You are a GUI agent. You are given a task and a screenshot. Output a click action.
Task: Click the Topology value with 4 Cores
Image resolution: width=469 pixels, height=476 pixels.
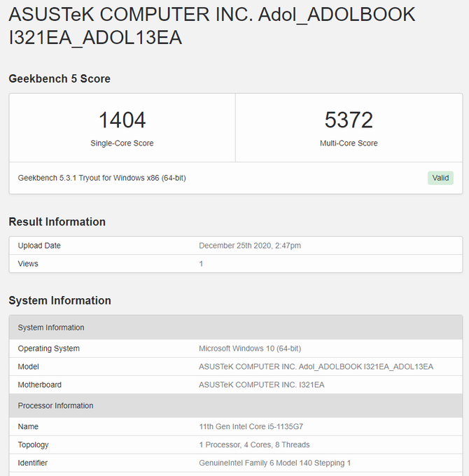254,444
